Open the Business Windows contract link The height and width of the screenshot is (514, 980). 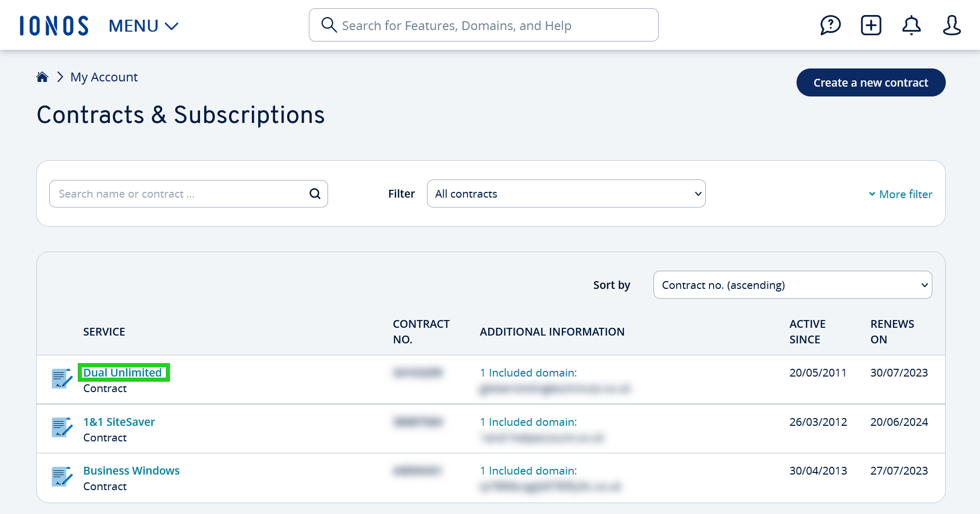coord(132,471)
